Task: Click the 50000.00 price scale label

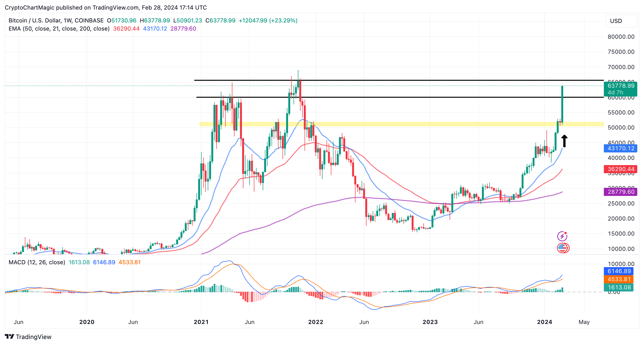Action: pyautogui.click(x=621, y=128)
